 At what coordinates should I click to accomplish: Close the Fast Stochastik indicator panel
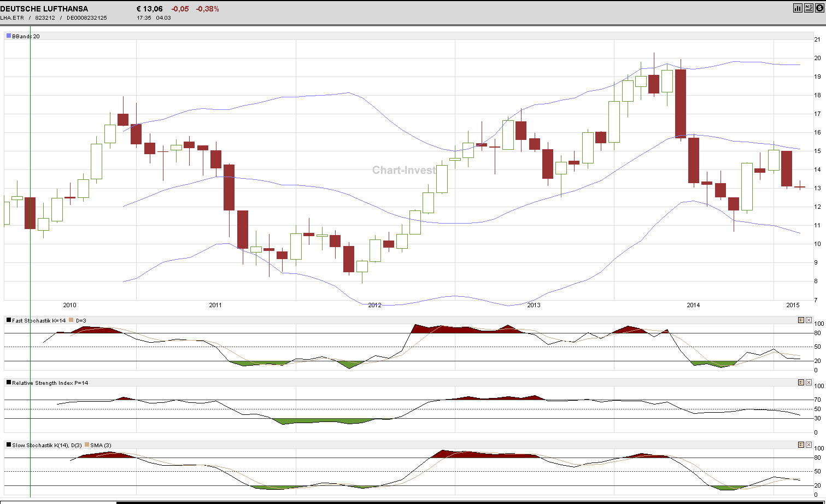[x=809, y=320]
